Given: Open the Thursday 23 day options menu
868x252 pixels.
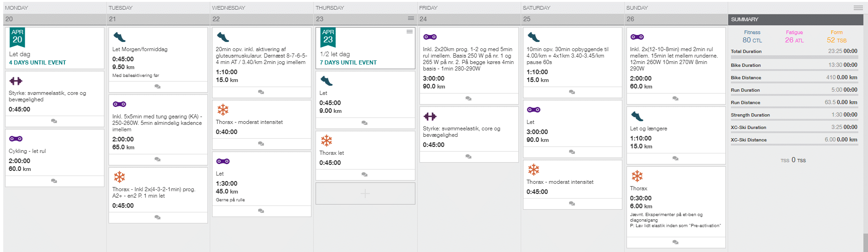Looking at the screenshot, I should pos(411,18).
